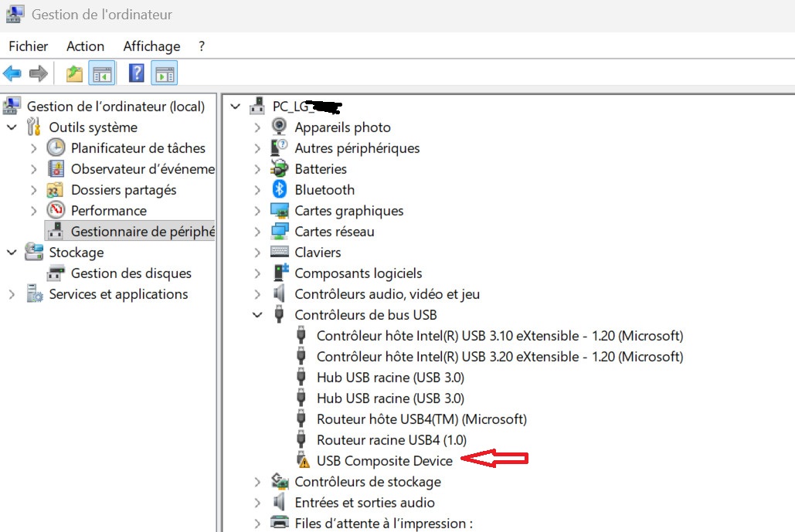Toggle the show/hide console tree toolbar icon
The height and width of the screenshot is (532, 795).
click(x=102, y=74)
